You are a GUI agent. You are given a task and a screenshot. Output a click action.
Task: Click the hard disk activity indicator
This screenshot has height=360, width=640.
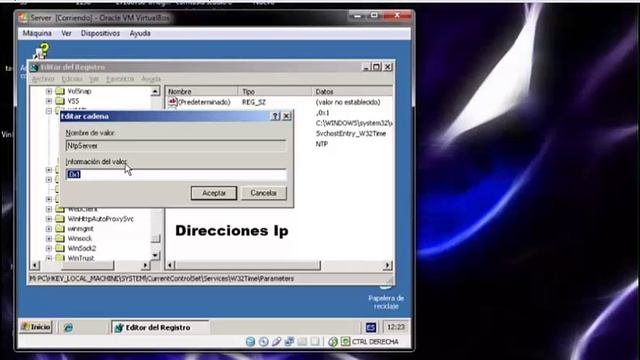(x=250, y=342)
